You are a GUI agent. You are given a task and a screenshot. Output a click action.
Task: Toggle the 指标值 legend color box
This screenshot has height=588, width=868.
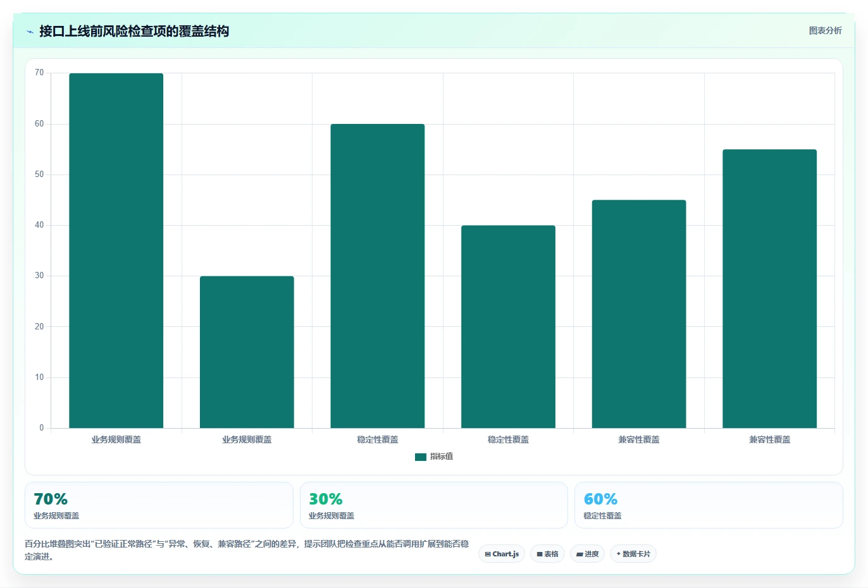[421, 456]
